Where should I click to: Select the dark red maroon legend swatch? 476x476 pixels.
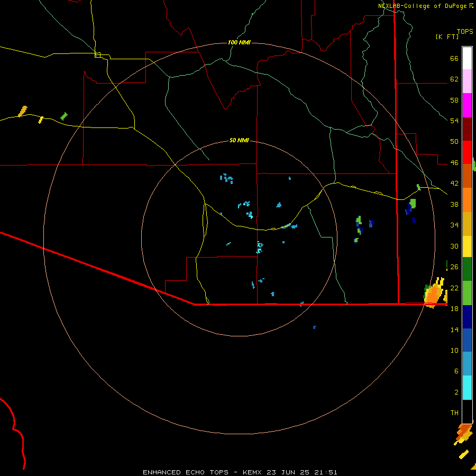(x=467, y=129)
